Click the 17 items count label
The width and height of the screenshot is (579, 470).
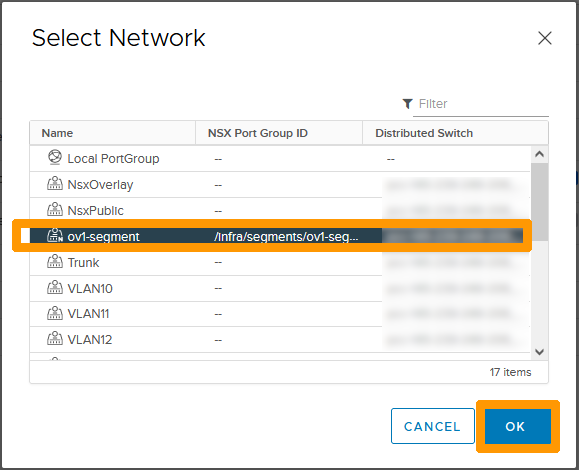click(510, 372)
